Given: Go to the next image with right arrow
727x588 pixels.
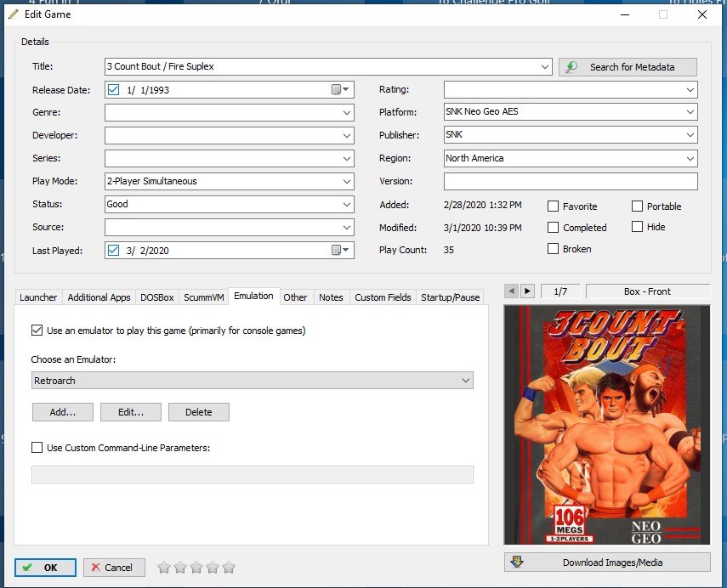Looking at the screenshot, I should click(x=527, y=291).
